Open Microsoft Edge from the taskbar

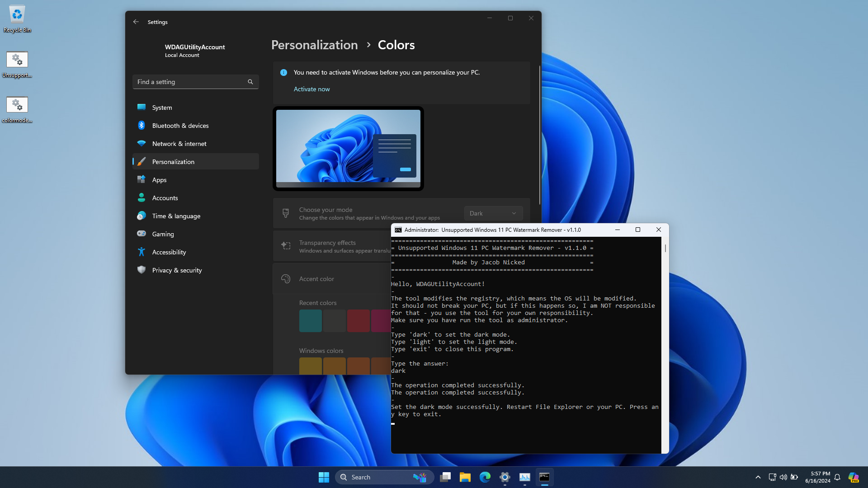(x=485, y=477)
